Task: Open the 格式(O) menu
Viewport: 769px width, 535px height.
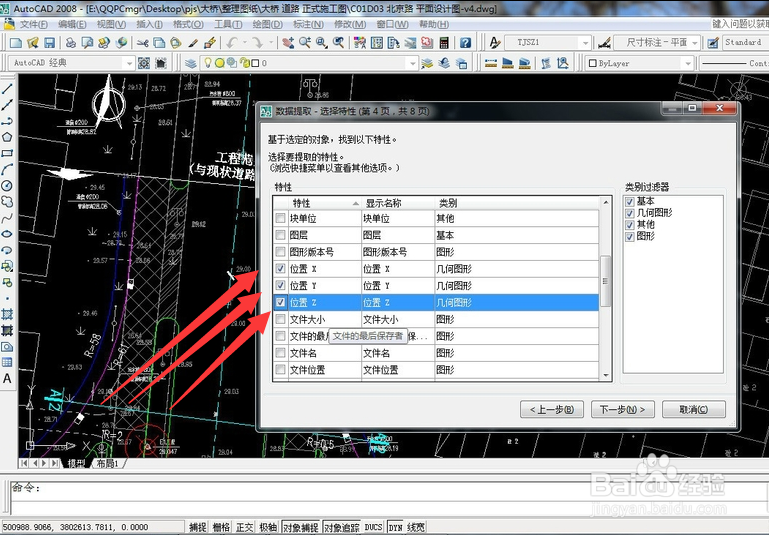Action: 188,24
